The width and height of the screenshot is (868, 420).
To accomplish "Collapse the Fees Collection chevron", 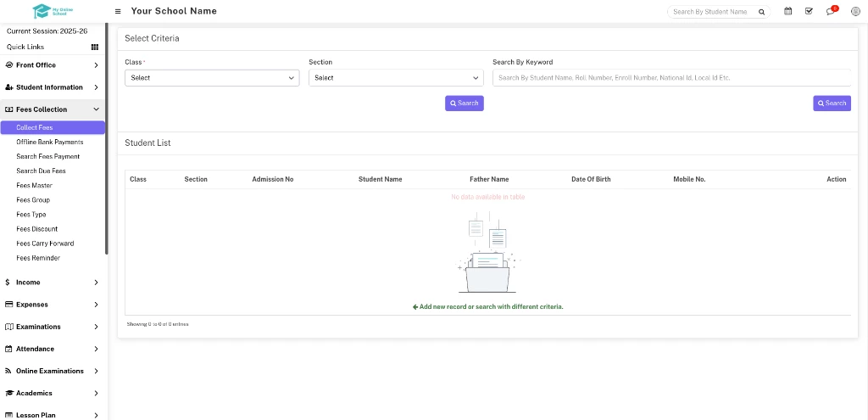I will (97, 109).
